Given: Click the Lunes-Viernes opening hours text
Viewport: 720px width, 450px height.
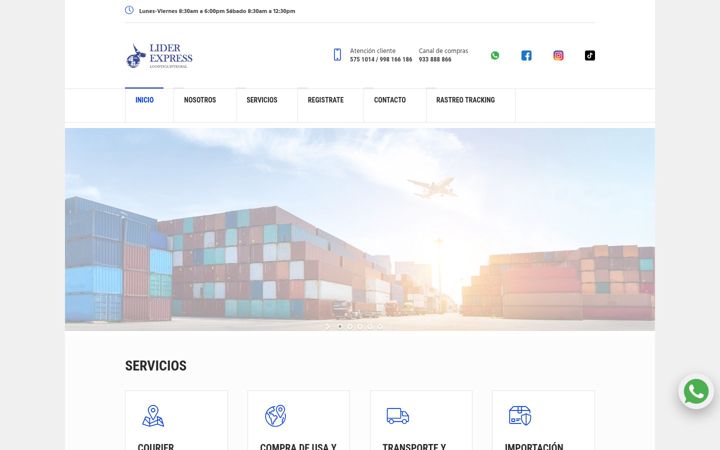Looking at the screenshot, I should [x=217, y=11].
